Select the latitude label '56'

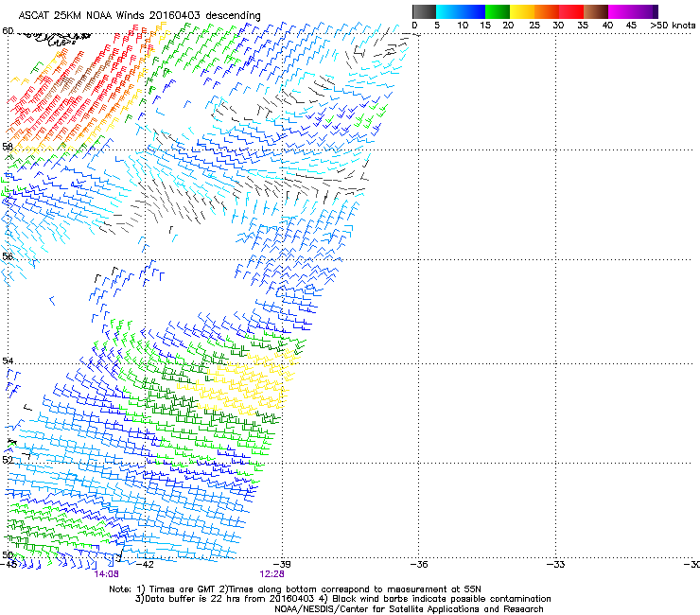tap(8, 256)
